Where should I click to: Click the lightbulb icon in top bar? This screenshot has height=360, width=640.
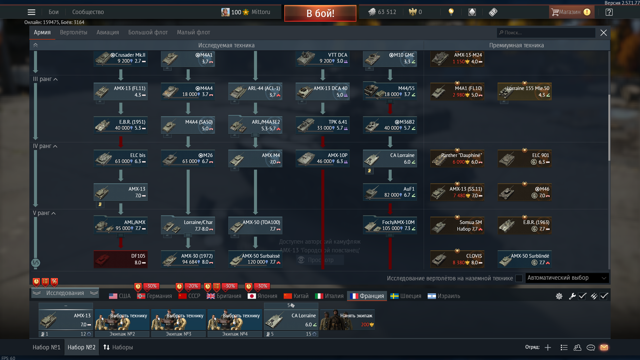click(x=451, y=12)
